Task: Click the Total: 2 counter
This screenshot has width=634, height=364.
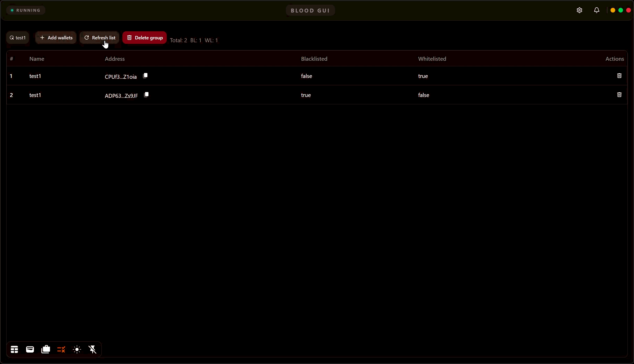Action: point(178,40)
